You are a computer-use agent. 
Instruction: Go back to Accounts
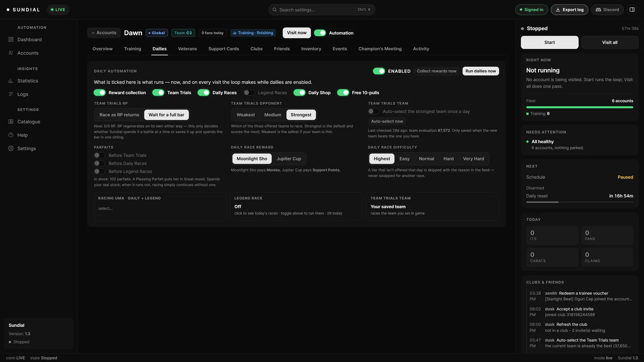pos(104,33)
